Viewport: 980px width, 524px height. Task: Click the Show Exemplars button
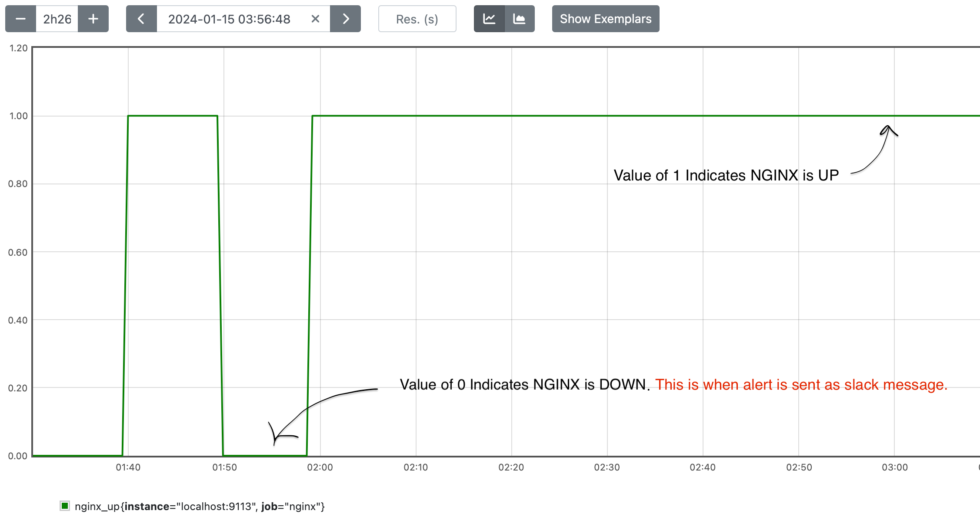tap(605, 19)
